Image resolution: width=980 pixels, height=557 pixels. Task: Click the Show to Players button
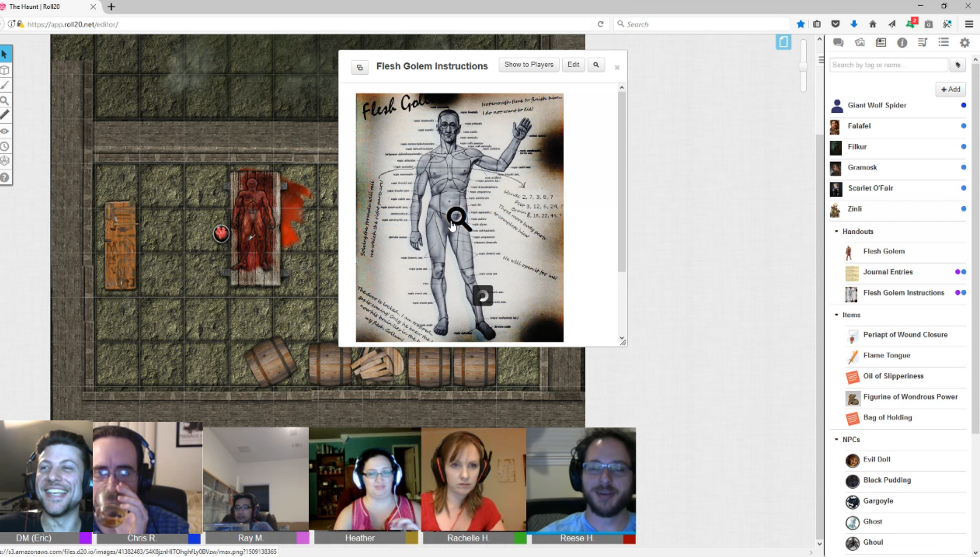click(528, 65)
